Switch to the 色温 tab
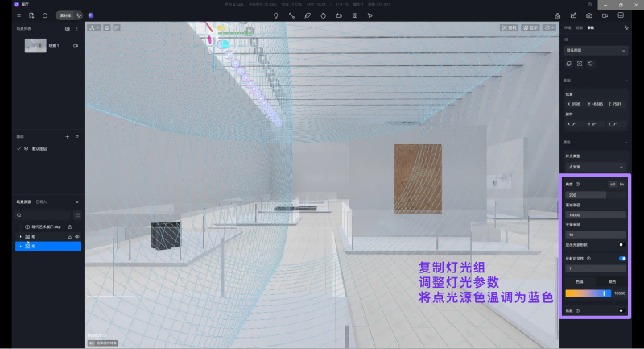 pos(580,281)
